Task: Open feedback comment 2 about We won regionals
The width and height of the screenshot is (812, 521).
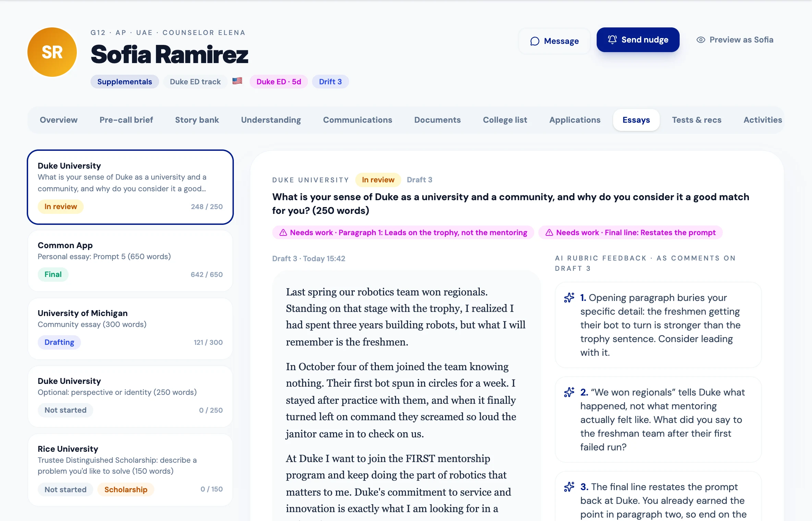Action: pyautogui.click(x=658, y=420)
